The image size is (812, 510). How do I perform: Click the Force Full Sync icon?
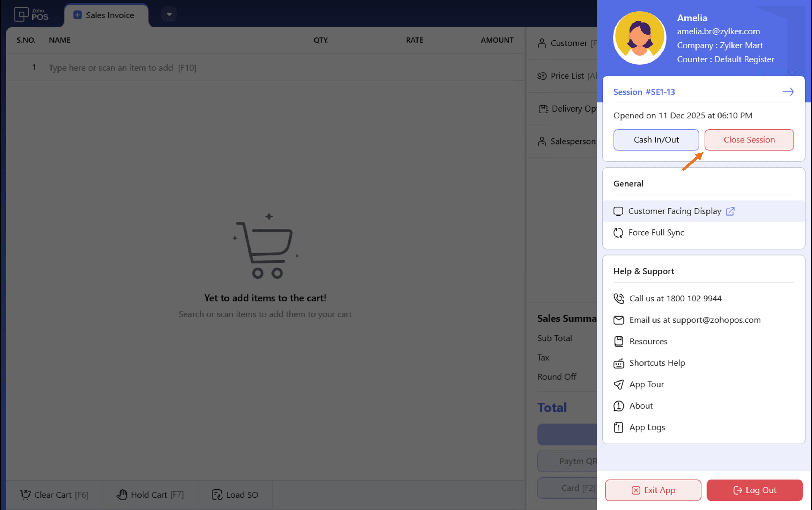coord(618,233)
